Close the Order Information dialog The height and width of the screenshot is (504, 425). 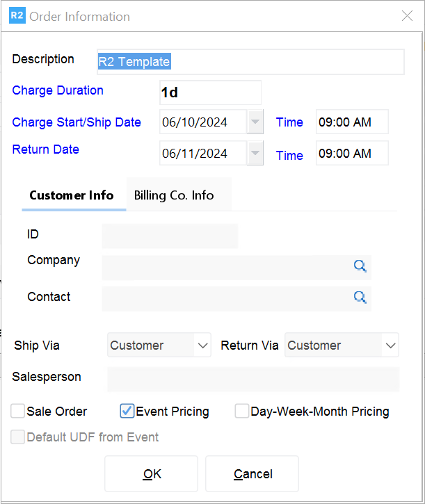[407, 16]
